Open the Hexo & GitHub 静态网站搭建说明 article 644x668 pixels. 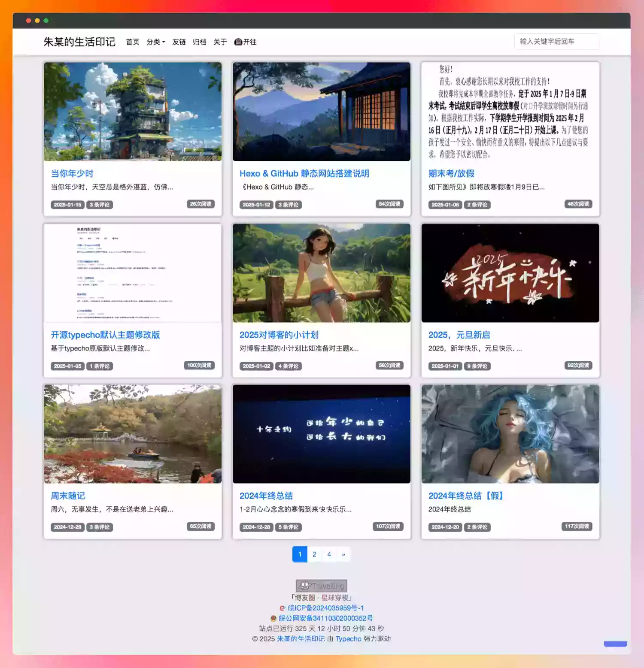click(x=305, y=174)
